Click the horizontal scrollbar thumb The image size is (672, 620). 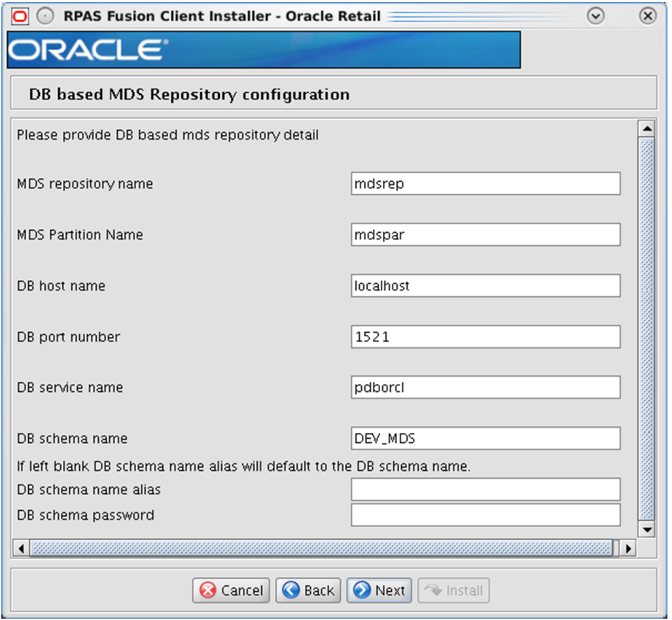point(322,549)
